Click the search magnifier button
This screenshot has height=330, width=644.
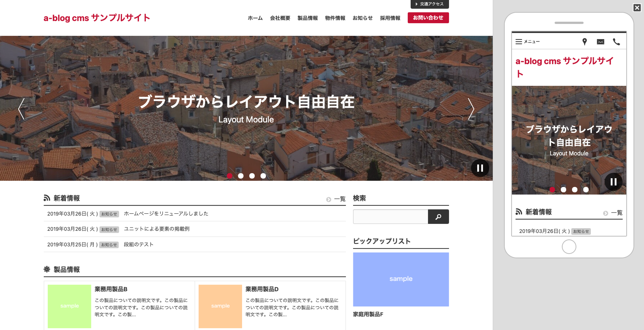pyautogui.click(x=438, y=217)
